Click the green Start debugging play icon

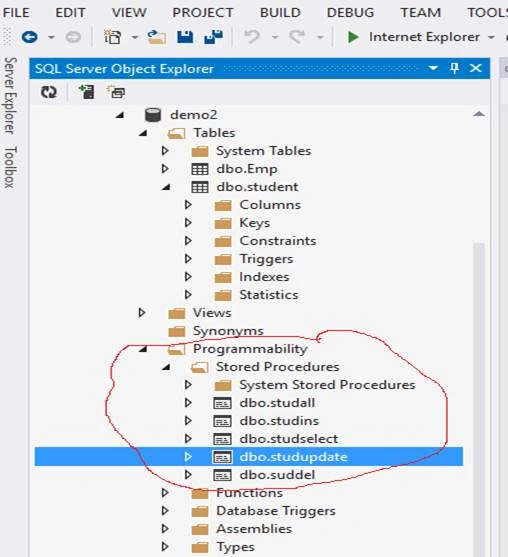(353, 37)
